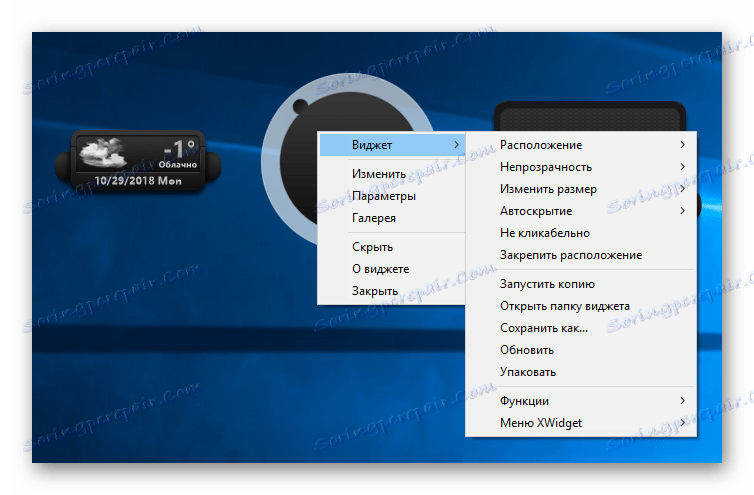Select Запустить копию
This screenshot has width=754, height=495.
(x=581, y=284)
